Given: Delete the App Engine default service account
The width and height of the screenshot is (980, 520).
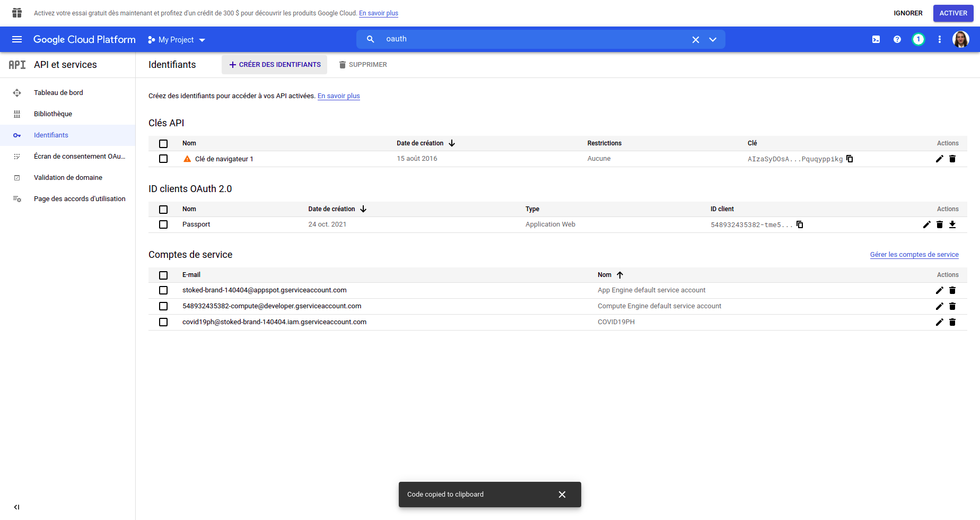Looking at the screenshot, I should (952, 290).
